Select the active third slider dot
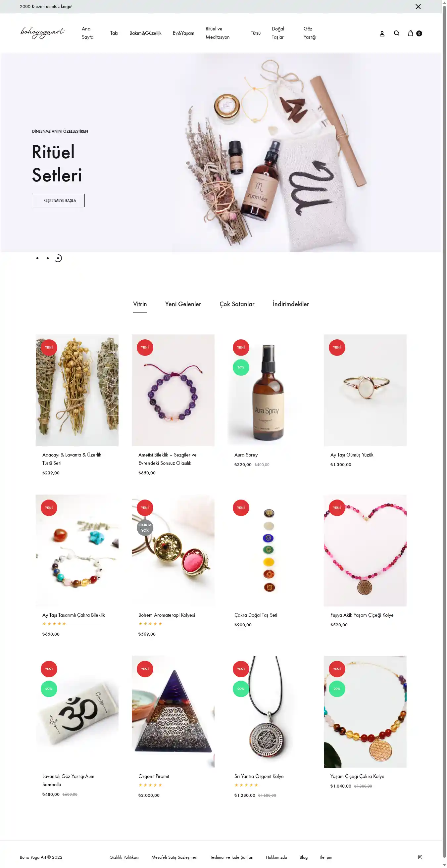 click(58, 258)
